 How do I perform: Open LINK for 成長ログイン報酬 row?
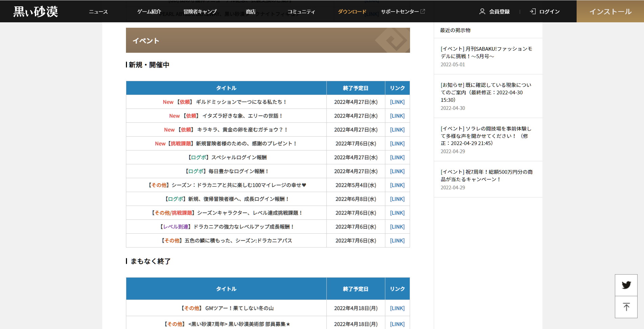[397, 199]
